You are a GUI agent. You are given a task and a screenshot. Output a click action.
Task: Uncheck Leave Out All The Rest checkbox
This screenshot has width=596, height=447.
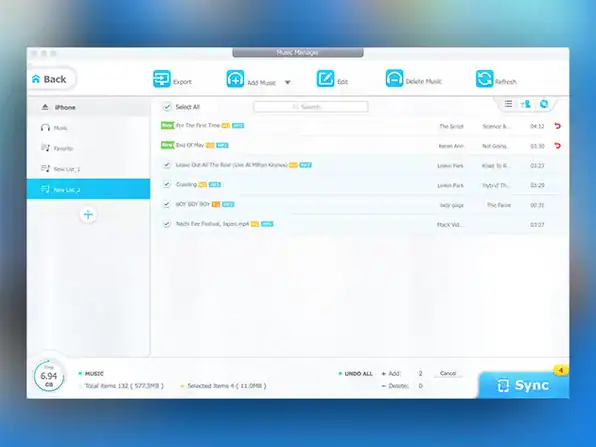click(x=166, y=165)
